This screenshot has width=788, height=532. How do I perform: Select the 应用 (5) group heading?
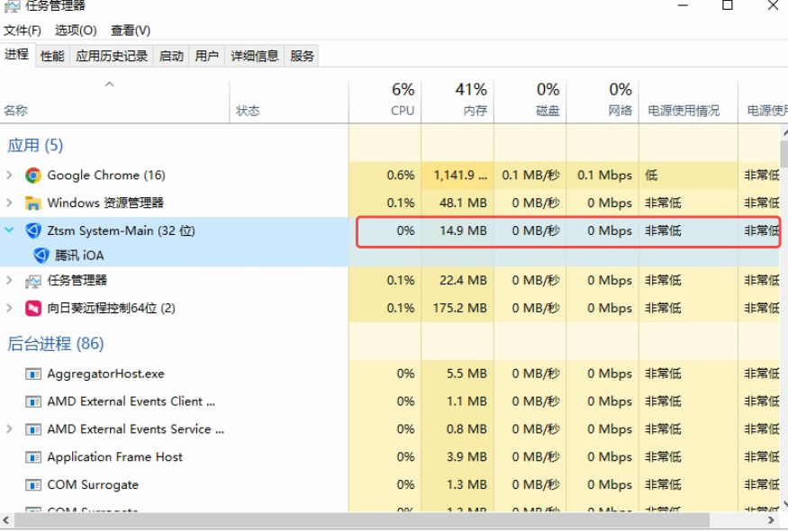[x=35, y=145]
